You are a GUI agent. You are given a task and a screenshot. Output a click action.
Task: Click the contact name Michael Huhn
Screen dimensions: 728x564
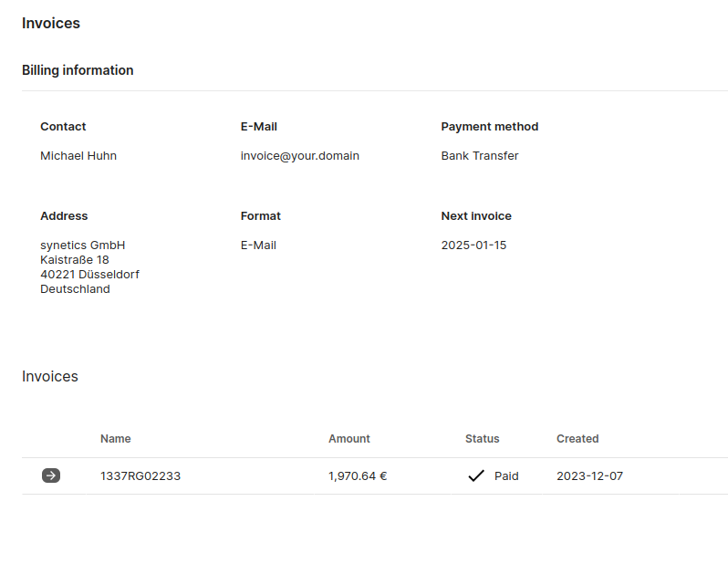[78, 156]
